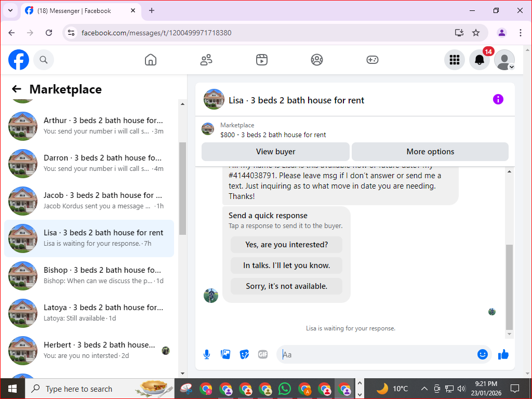Viewport: 532px width, 399px height.
Task: Focus the message input field
Action: tap(377, 354)
